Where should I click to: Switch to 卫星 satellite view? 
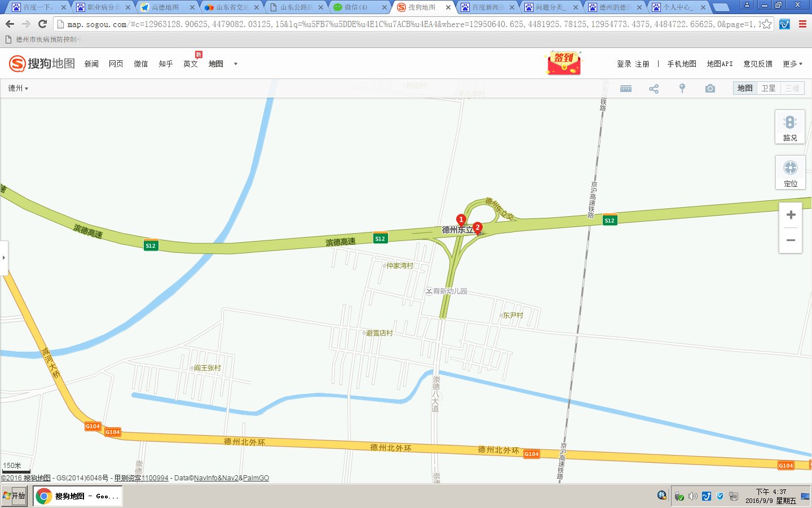769,88
